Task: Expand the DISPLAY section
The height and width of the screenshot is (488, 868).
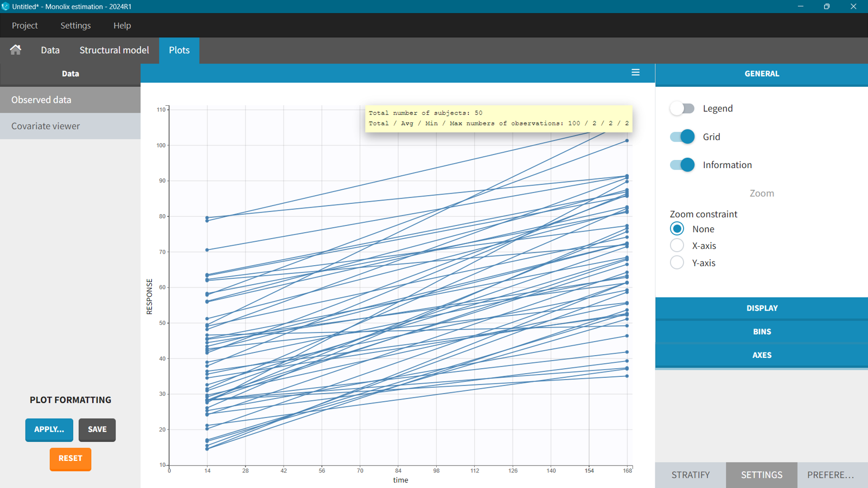Action: pos(762,308)
